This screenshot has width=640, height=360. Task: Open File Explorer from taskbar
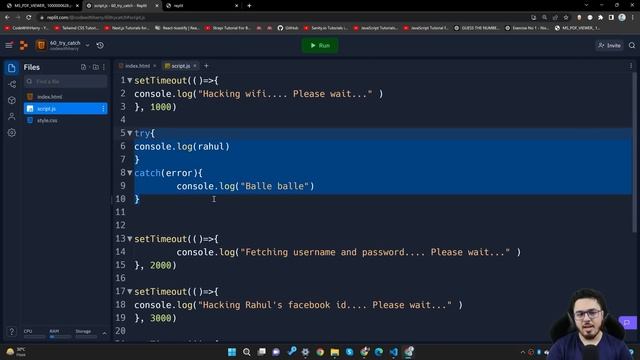(x=335, y=352)
